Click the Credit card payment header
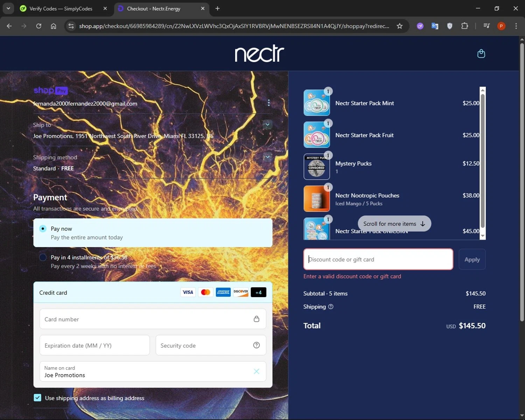This screenshot has height=420, width=525. tap(153, 292)
